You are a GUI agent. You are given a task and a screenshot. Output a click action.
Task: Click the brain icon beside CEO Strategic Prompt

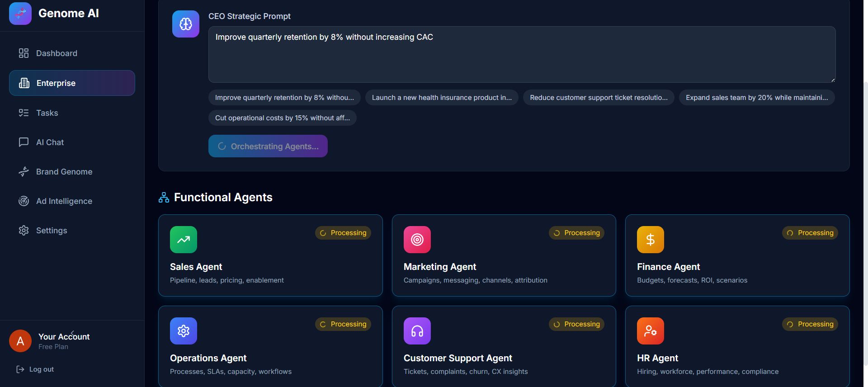tap(186, 24)
